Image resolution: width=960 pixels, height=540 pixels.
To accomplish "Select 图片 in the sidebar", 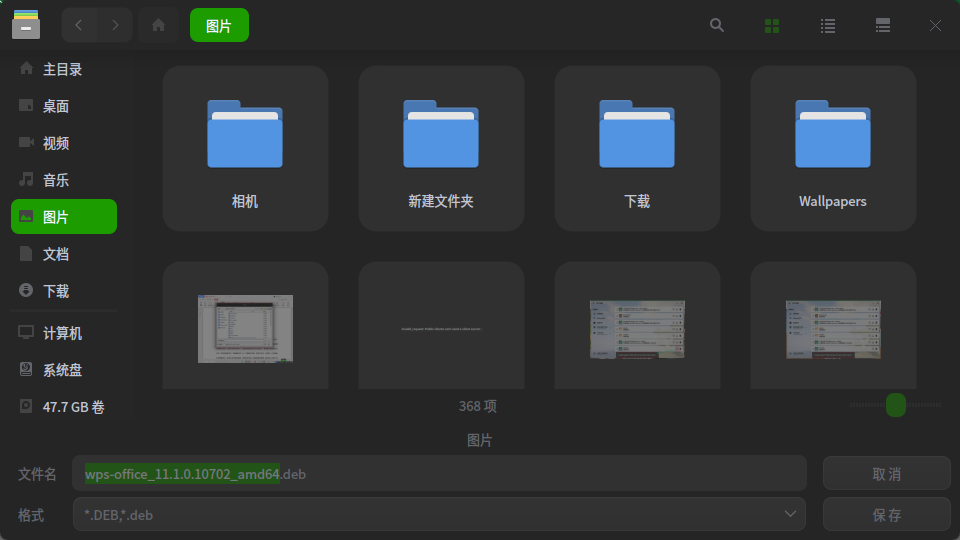I will point(64,217).
